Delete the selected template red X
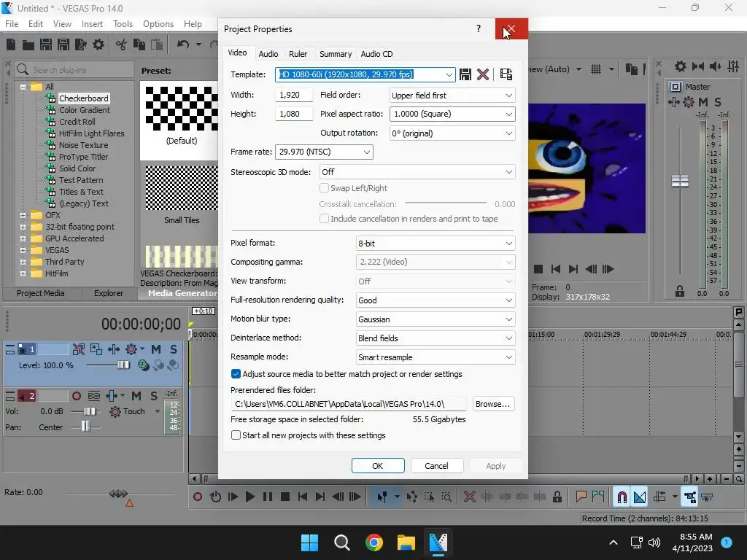This screenshot has width=747, height=560. 483,74
